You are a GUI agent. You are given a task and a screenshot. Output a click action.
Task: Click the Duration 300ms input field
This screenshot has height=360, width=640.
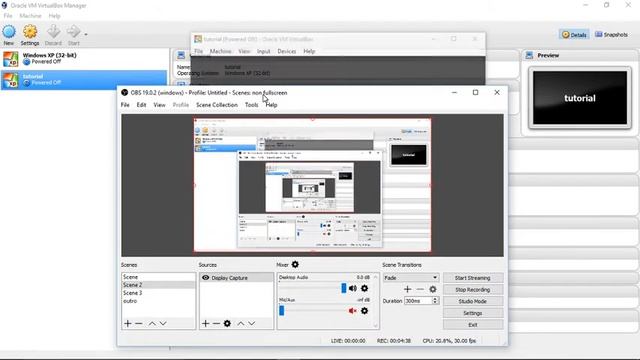click(418, 301)
